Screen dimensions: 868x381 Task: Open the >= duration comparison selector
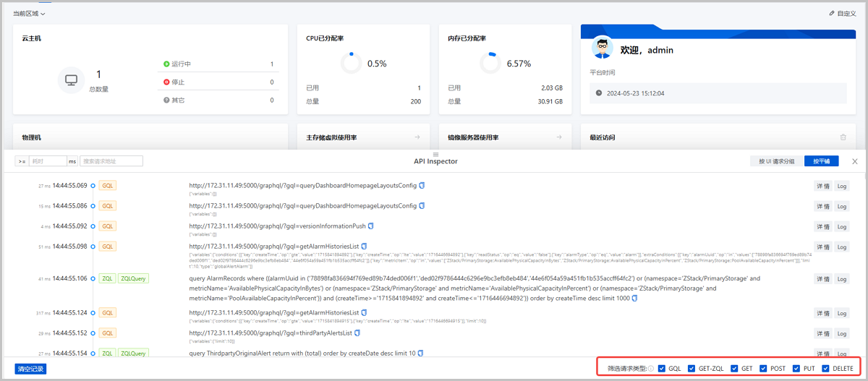(22, 161)
